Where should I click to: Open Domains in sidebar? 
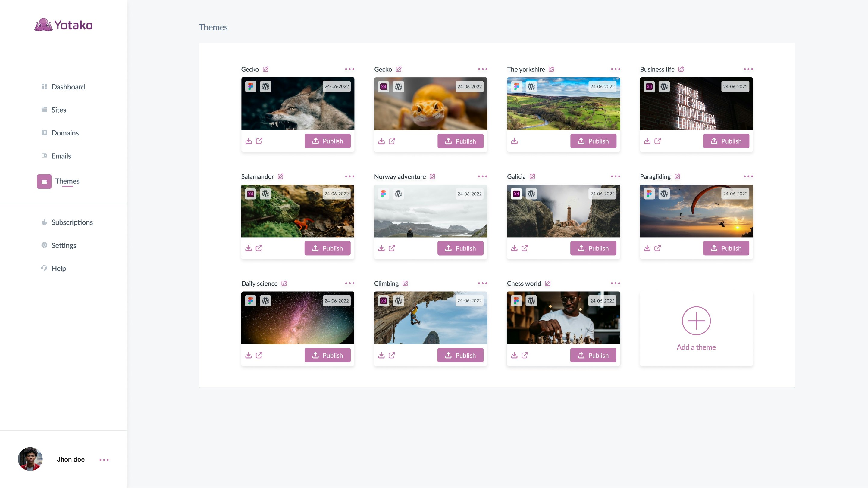(60, 133)
